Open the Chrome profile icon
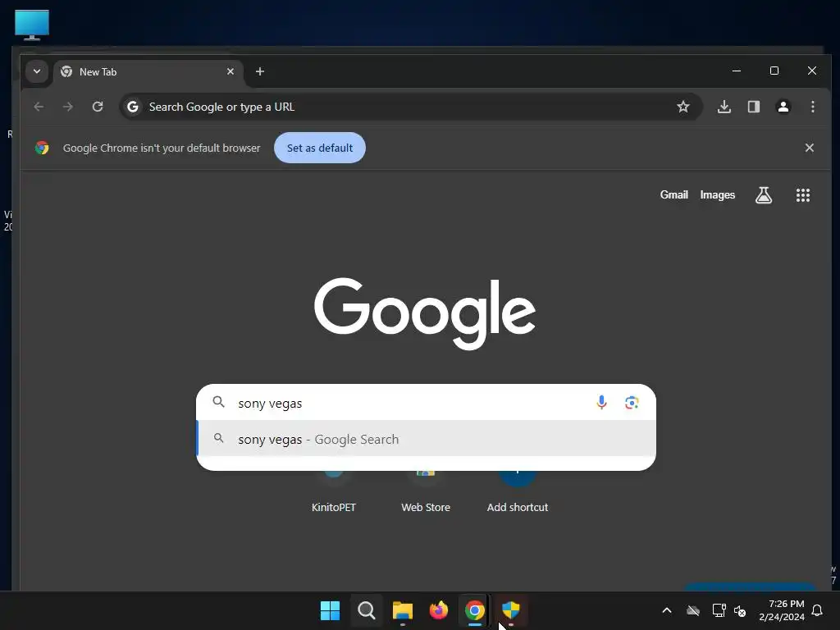Screen dimensions: 840x630 pos(783,107)
